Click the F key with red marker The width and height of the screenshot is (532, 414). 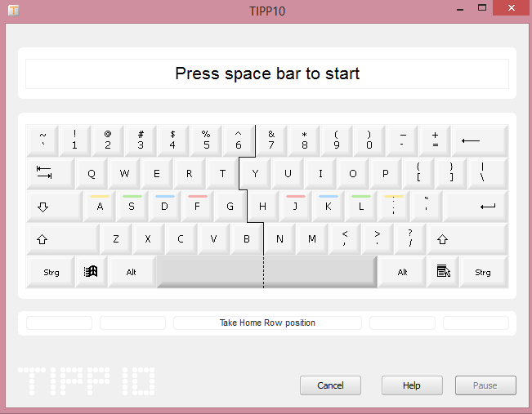197,207
